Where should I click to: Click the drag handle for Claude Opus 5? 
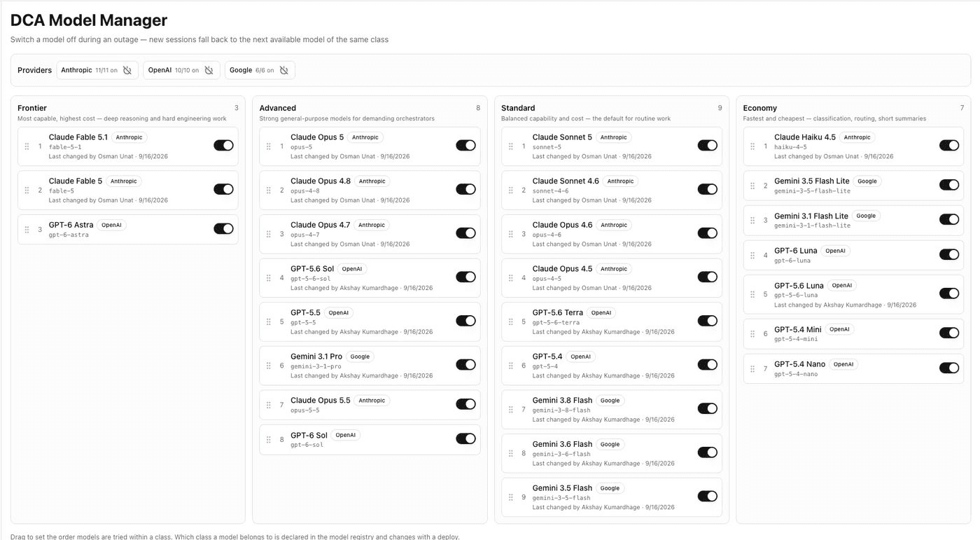[x=269, y=146]
